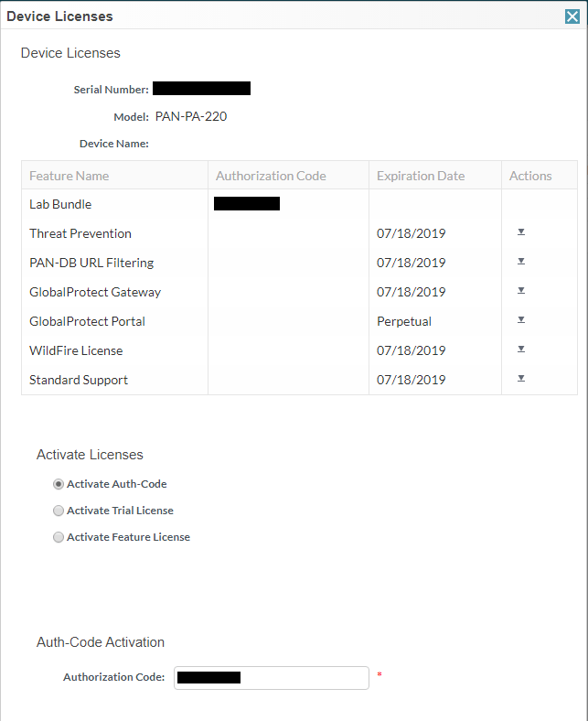588x721 pixels.
Task: Select the WildFire License feature name
Action: click(76, 350)
